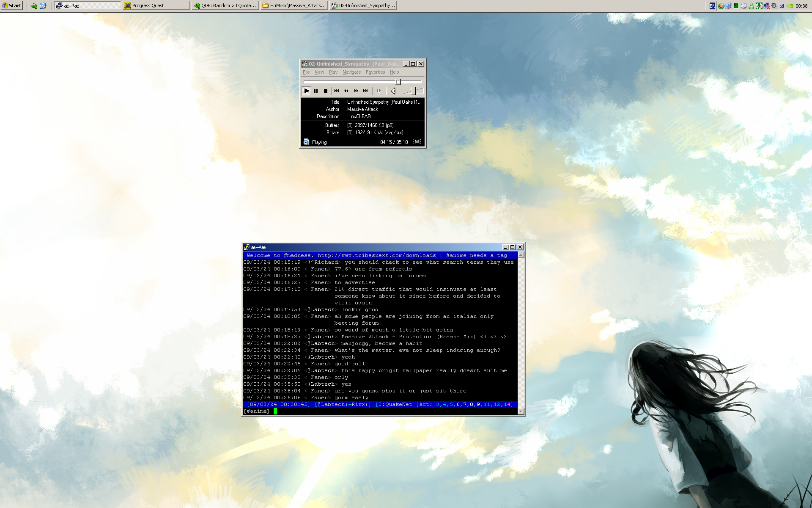Open the File menu in the player

306,72
